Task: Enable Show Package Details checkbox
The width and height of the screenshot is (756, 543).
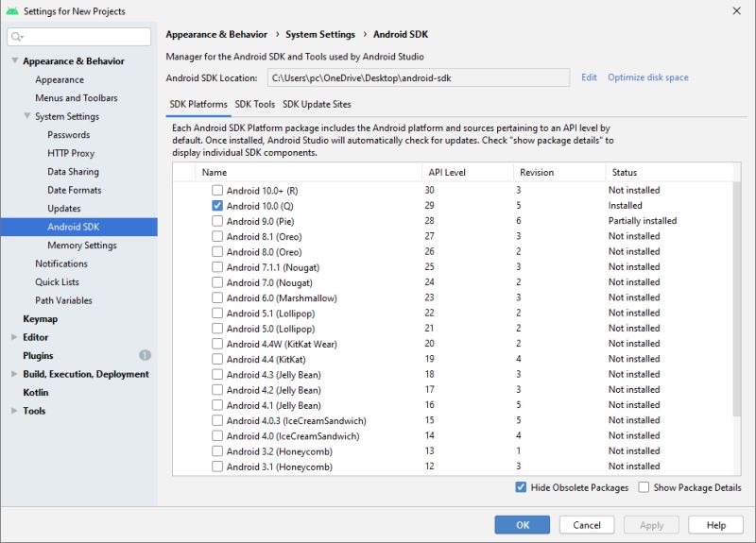Action: point(644,487)
